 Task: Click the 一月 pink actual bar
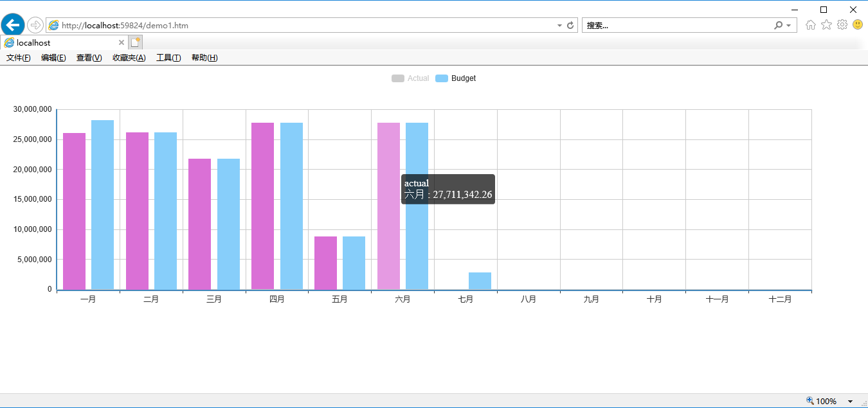(x=74, y=211)
